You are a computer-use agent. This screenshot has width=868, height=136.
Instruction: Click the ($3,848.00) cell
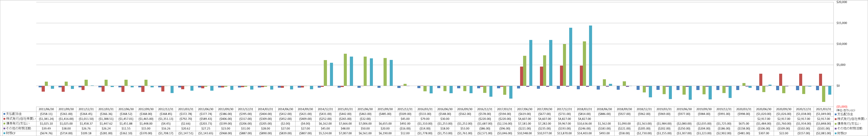(x=824, y=124)
